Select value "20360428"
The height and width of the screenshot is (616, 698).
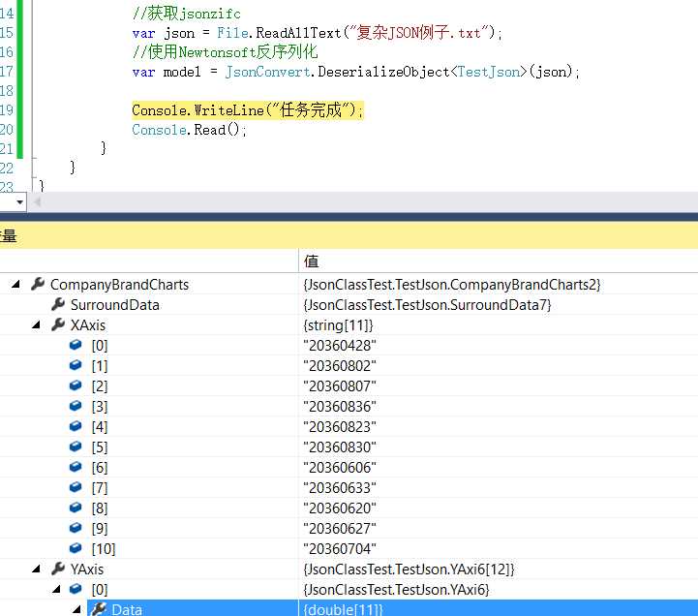[340, 346]
